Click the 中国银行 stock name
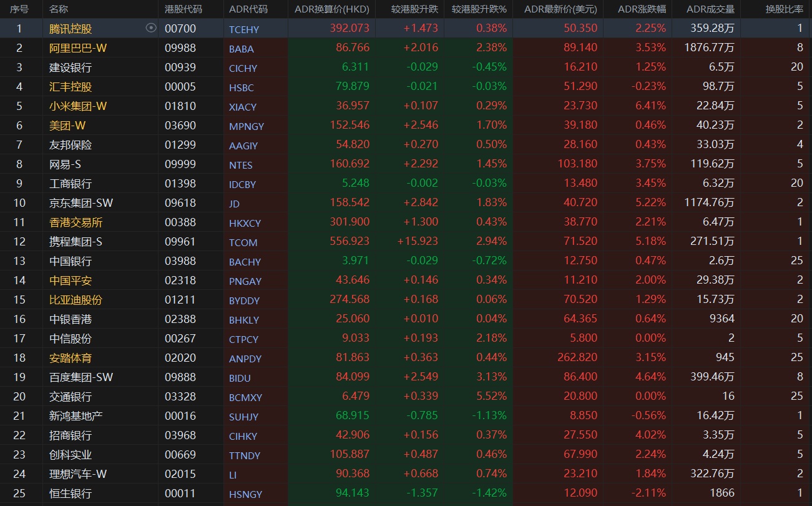Screen dimensions: 812x506 coord(71,261)
